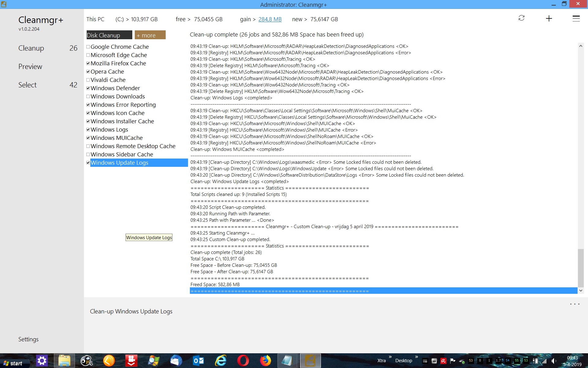Click the network signal tray icon

pyautogui.click(x=544, y=361)
